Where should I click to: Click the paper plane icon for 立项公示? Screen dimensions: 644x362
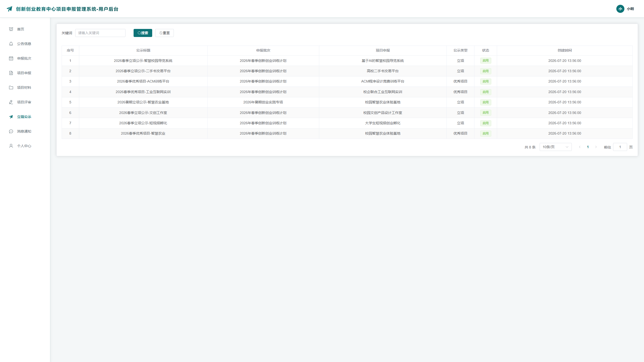(x=11, y=117)
